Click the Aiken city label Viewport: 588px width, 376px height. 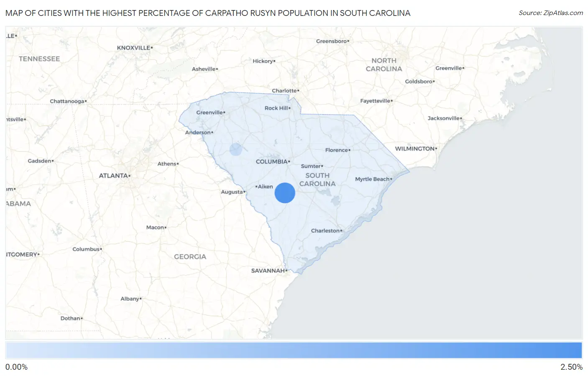266,187
